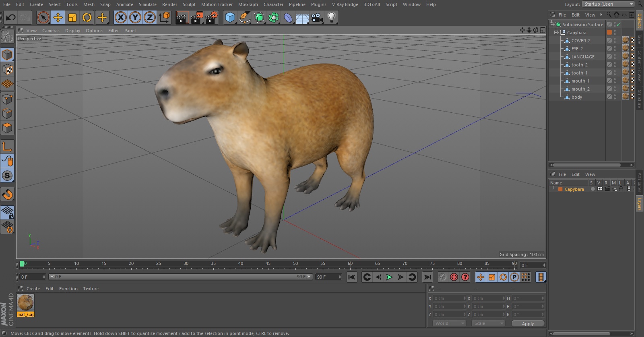Toggle Y axis lock
Viewport: 644px width, 337px height.
point(135,17)
